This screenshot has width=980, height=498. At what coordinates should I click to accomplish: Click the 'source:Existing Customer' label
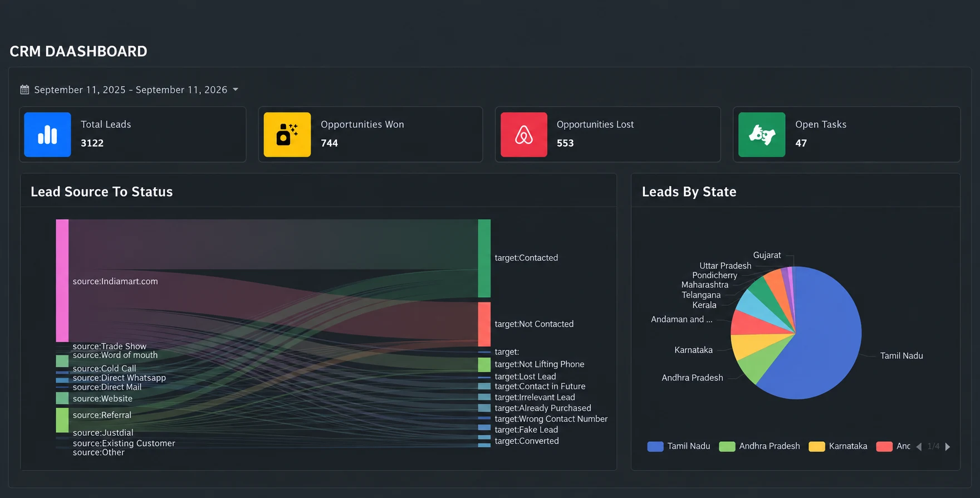tap(124, 443)
